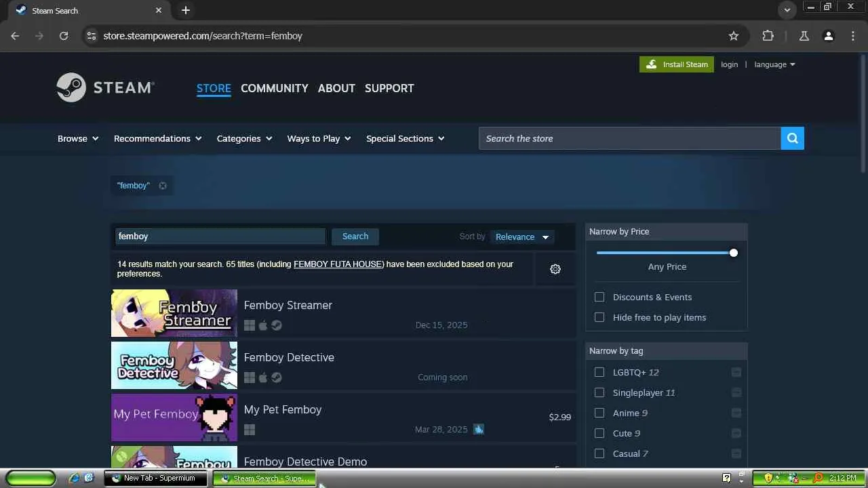The image size is (868, 488).
Task: Click the macOS icon under Femboy Detective
Action: [263, 378]
